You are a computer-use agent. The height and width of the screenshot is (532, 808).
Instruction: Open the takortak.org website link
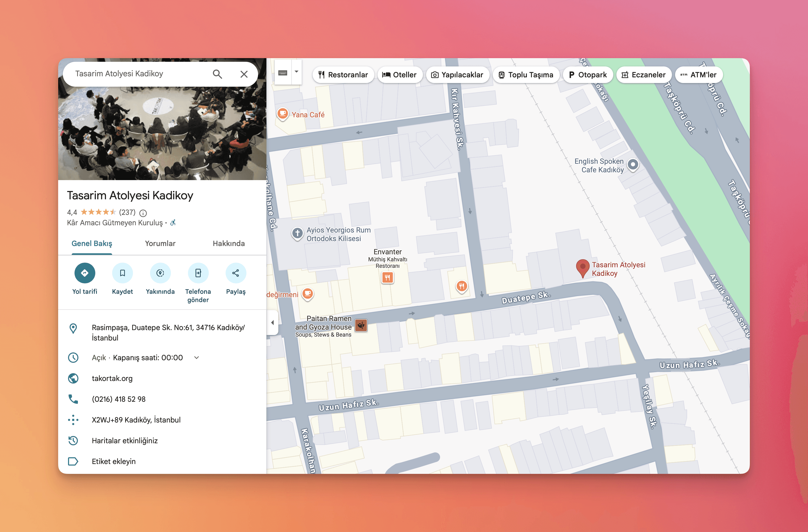coord(112,378)
